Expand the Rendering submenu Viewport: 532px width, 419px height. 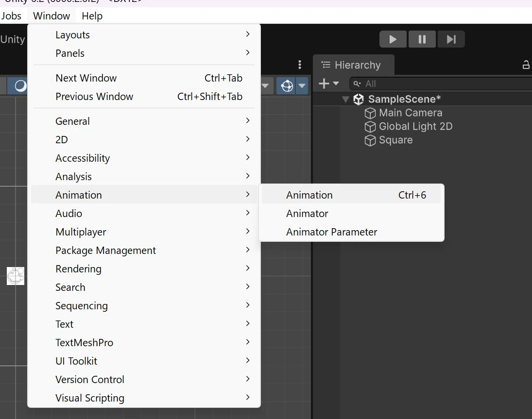click(144, 269)
